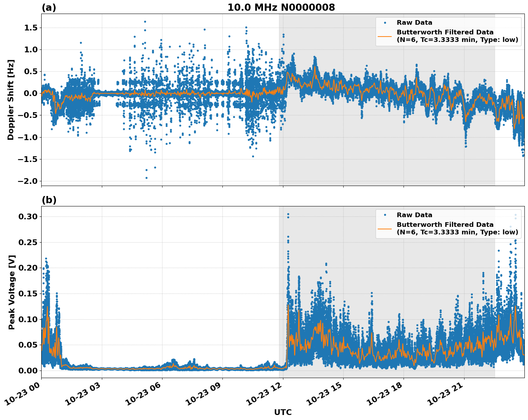Click the "0.30" tick on the Peak Voltage axis
This screenshot has width=528, height=420.
click(28, 216)
